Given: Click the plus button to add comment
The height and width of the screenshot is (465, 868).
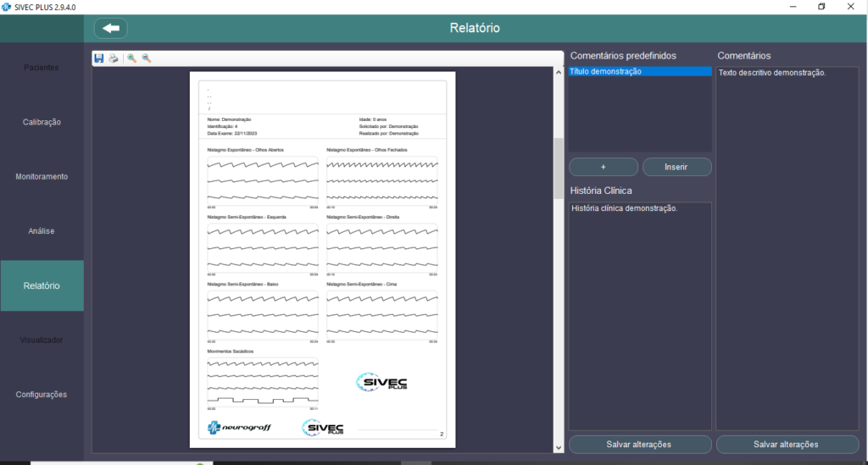Looking at the screenshot, I should tap(603, 167).
